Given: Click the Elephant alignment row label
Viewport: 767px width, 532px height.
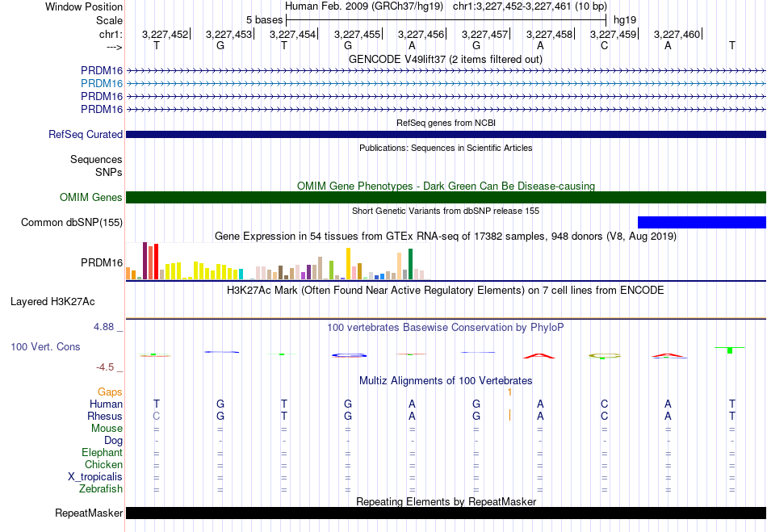Looking at the screenshot, I should pos(103,452).
